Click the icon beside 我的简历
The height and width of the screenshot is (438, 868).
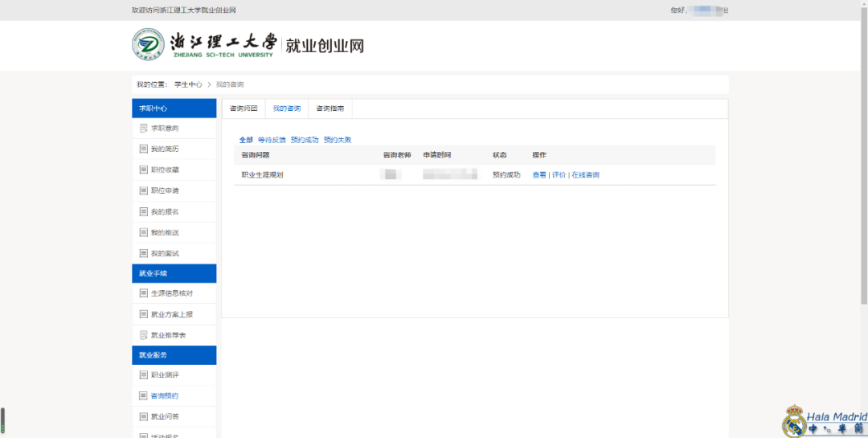[144, 149]
